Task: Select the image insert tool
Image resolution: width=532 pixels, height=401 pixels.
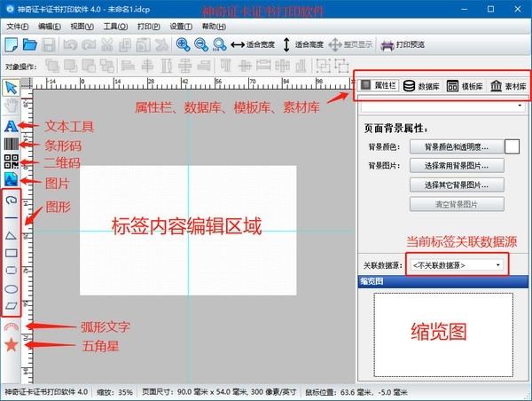Action: click(x=12, y=180)
